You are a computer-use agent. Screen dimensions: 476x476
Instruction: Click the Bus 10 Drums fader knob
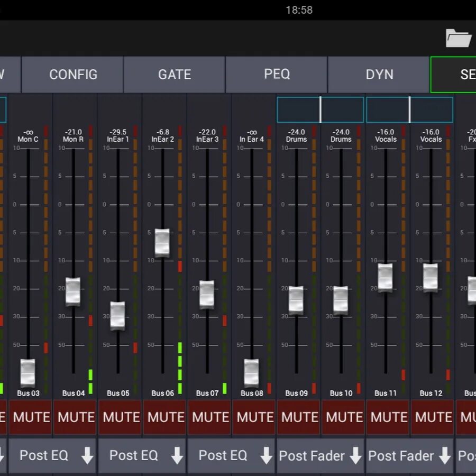coord(341,300)
